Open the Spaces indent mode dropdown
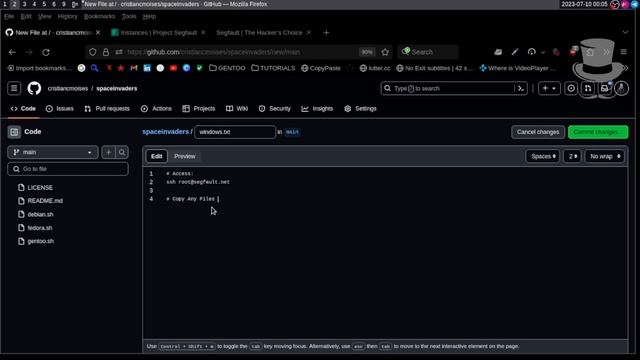Viewport: 640px width, 360px height. pyautogui.click(x=543, y=156)
